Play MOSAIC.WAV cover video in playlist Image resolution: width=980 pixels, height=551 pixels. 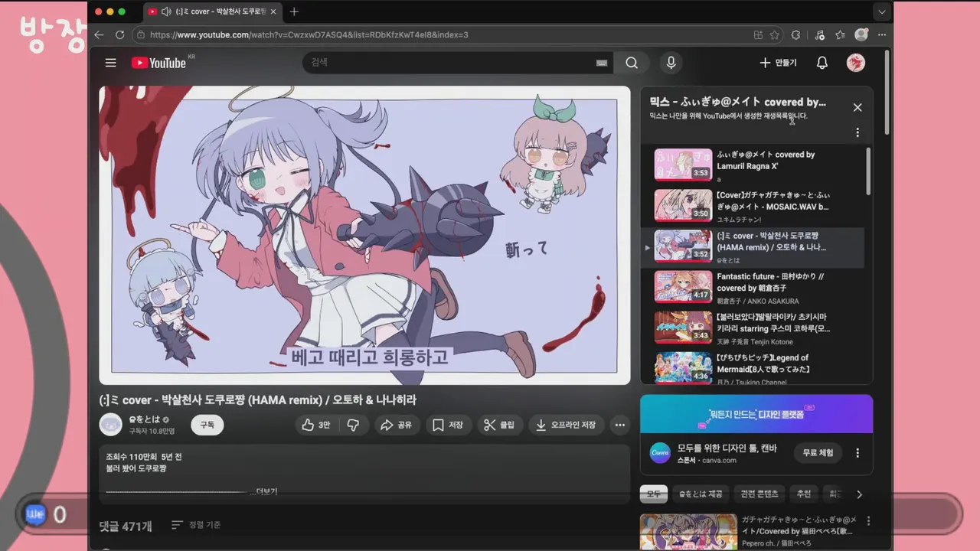753,205
